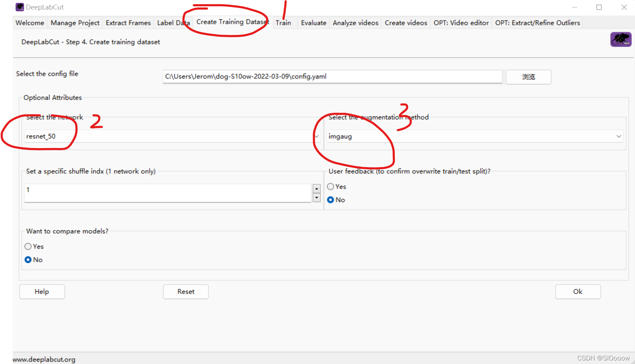Click the www.deeplabcut.org status text
This screenshot has height=364, width=635.
[x=44, y=359]
